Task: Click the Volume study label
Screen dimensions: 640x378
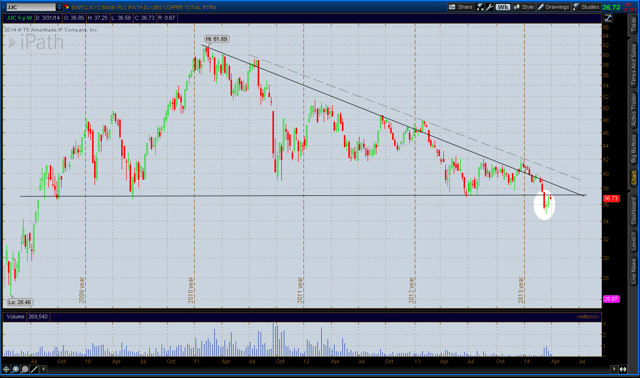Action: click(15, 317)
